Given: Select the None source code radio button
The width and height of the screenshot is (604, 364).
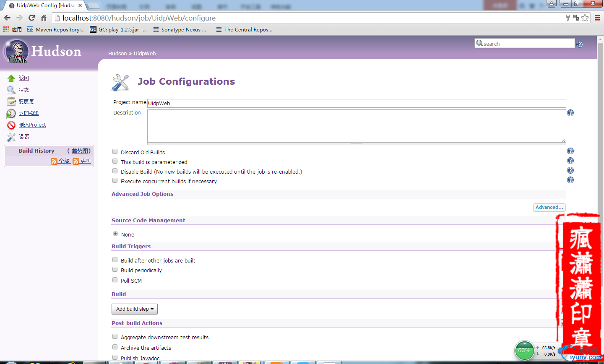Looking at the screenshot, I should point(115,234).
